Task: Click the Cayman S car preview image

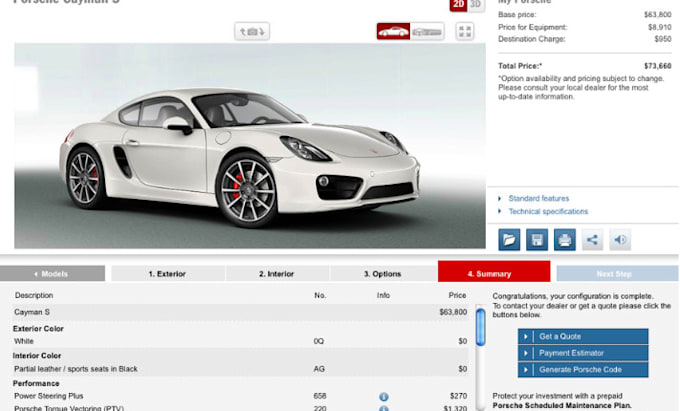Action: pos(250,146)
